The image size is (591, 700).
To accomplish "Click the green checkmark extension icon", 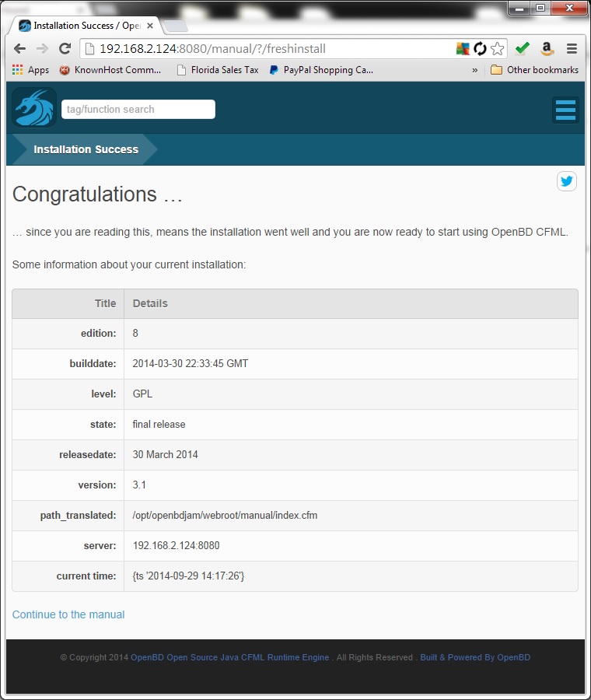I will [523, 48].
